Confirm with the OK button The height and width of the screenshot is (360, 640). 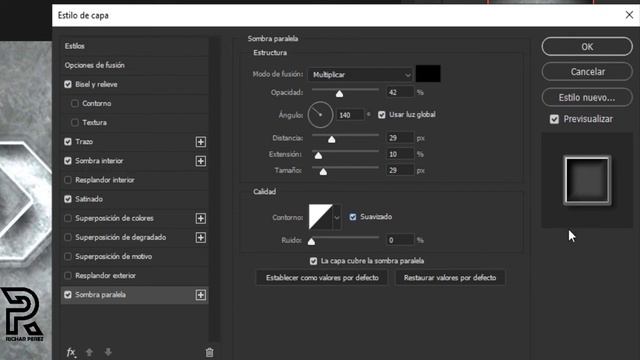click(x=587, y=47)
